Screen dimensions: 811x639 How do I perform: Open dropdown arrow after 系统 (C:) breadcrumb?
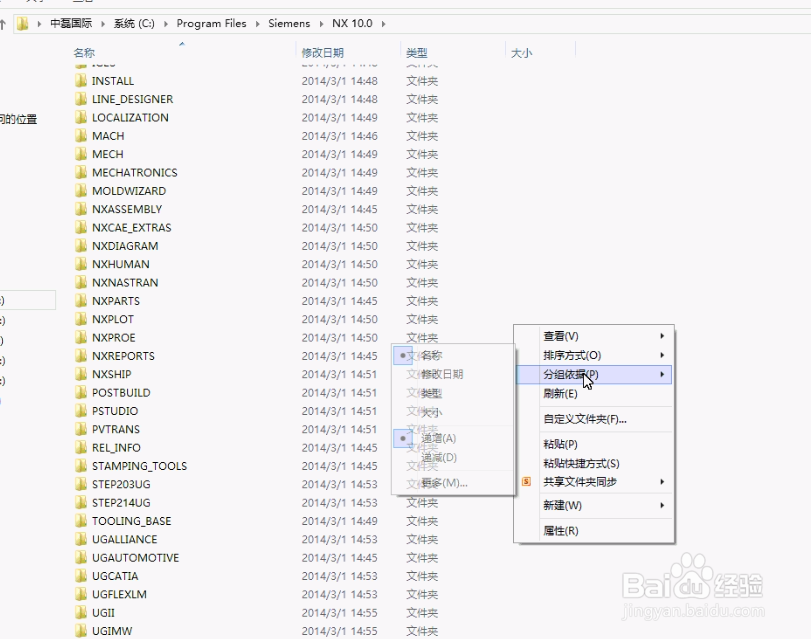(166, 24)
